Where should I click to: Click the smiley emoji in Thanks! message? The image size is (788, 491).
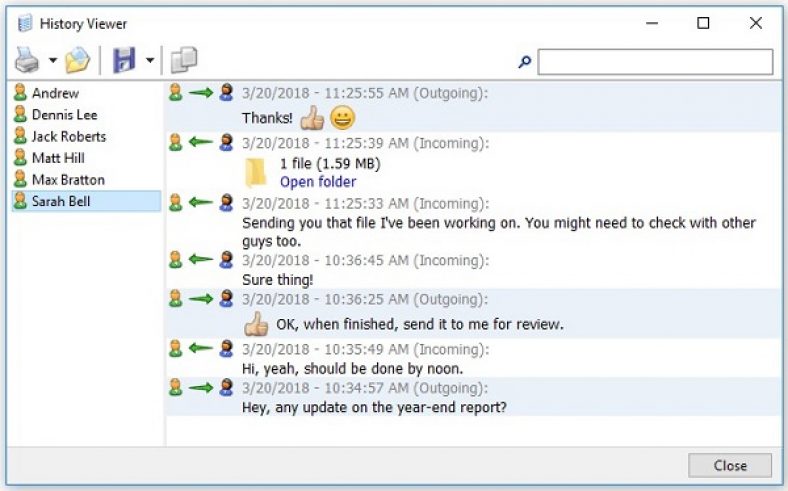point(343,118)
